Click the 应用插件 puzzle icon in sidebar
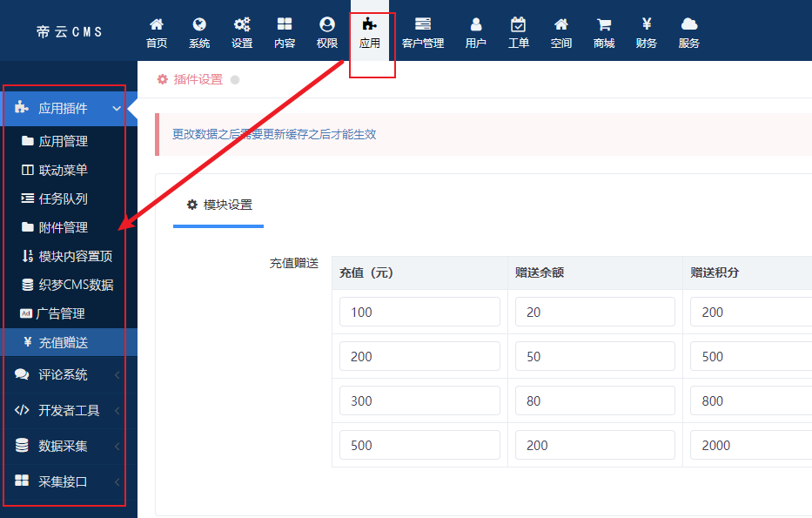Image resolution: width=812 pixels, height=518 pixels. [21, 107]
